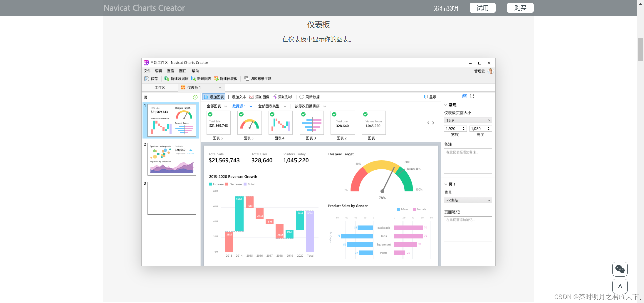The image size is (644, 303).
Task: Click the 切换布景主题 icon
Action: (x=247, y=79)
